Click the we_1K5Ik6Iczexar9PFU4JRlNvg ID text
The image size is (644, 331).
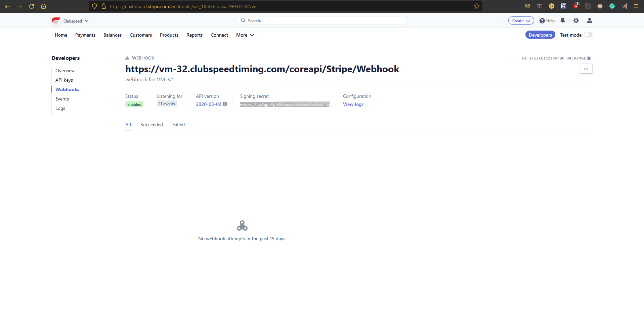tap(554, 58)
